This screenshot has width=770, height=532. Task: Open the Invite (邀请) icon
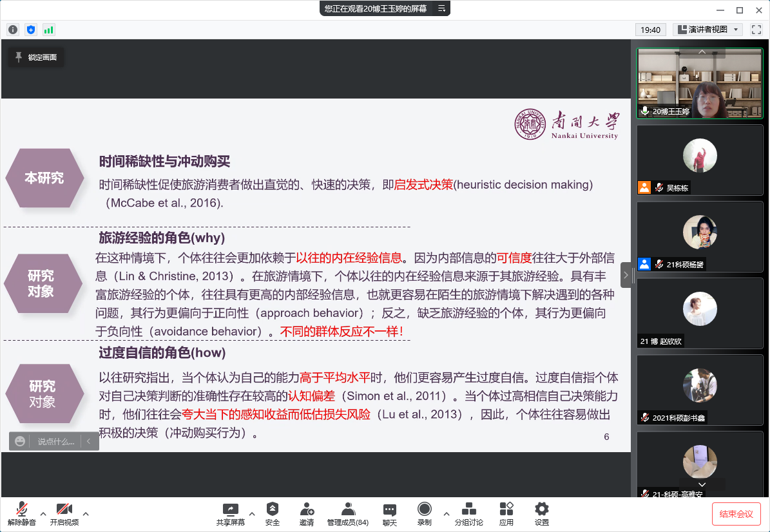[307, 514]
